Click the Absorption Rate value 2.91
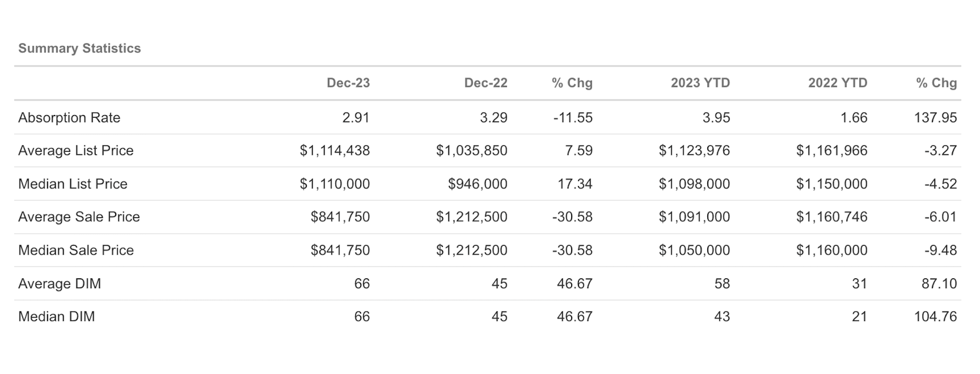The image size is (980, 374). (x=356, y=118)
